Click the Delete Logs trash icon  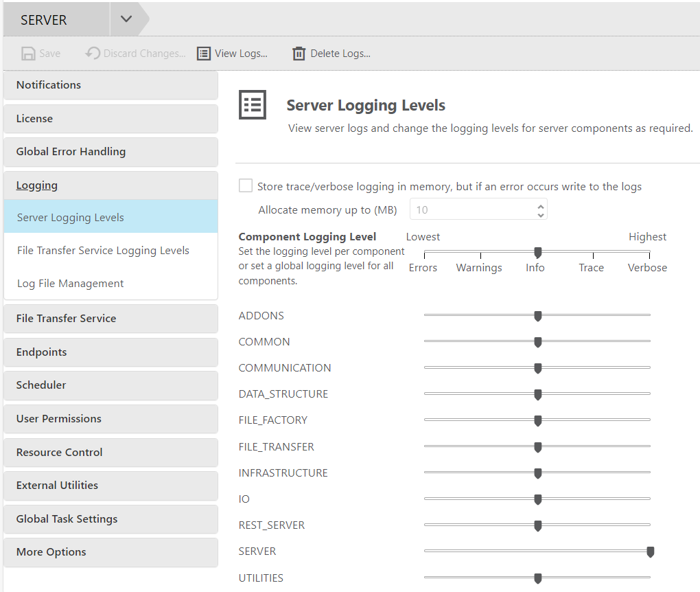pyautogui.click(x=299, y=54)
